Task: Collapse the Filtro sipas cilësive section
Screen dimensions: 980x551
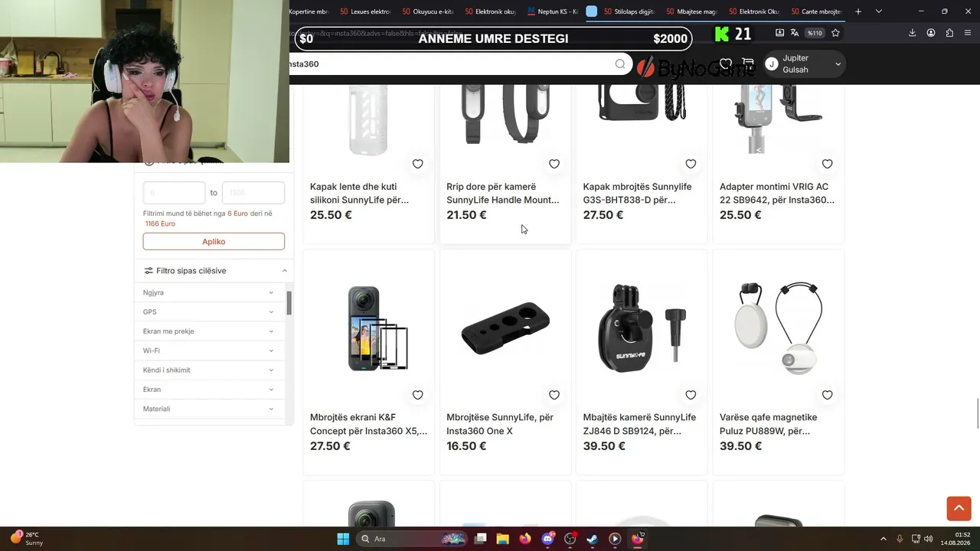Action: click(285, 271)
